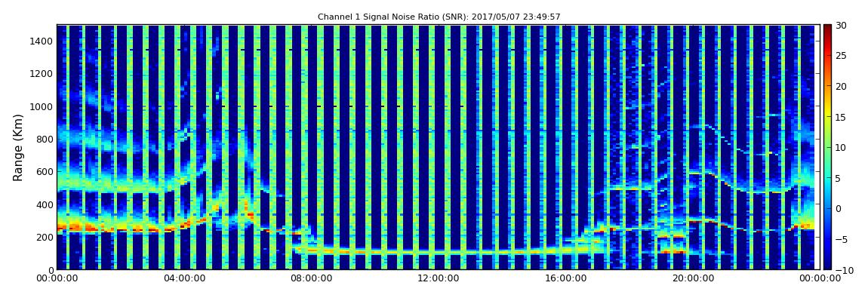Click the 200 range tick label
The width and height of the screenshot is (868, 307).
point(45,238)
